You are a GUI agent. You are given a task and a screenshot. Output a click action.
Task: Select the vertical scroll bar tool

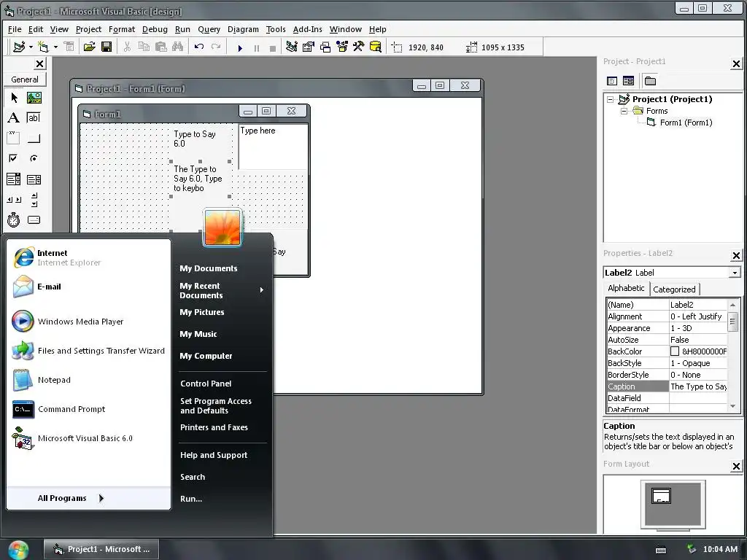[34, 200]
